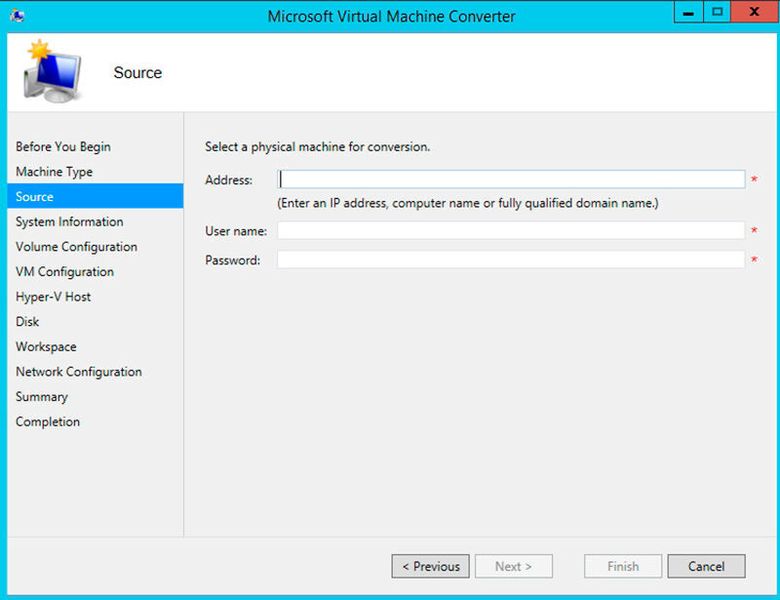Select the Completion step

point(48,422)
